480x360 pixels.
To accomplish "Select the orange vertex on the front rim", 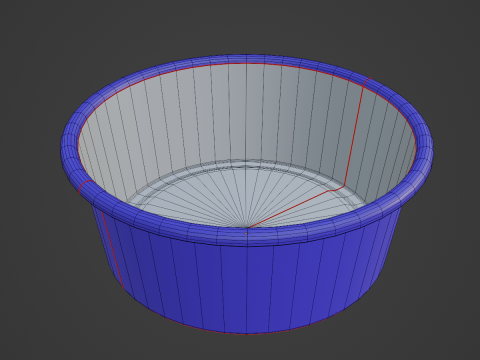I will point(246,233).
